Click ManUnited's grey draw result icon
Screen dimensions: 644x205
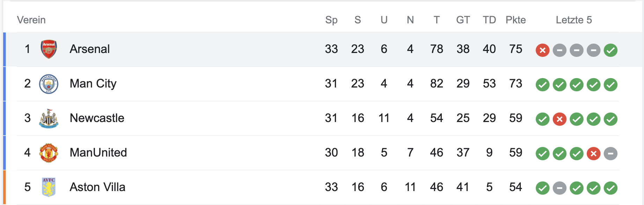610,154
